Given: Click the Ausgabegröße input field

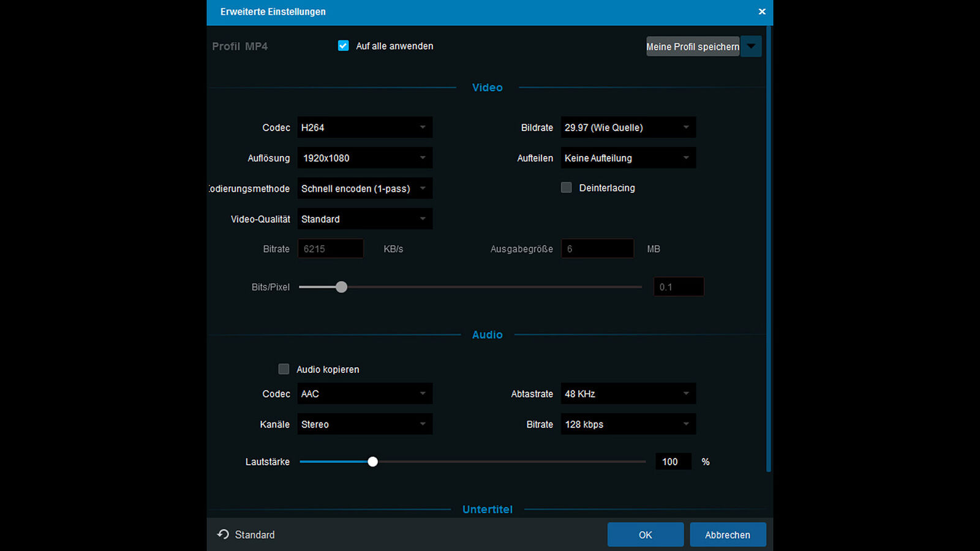Looking at the screenshot, I should click(x=597, y=249).
